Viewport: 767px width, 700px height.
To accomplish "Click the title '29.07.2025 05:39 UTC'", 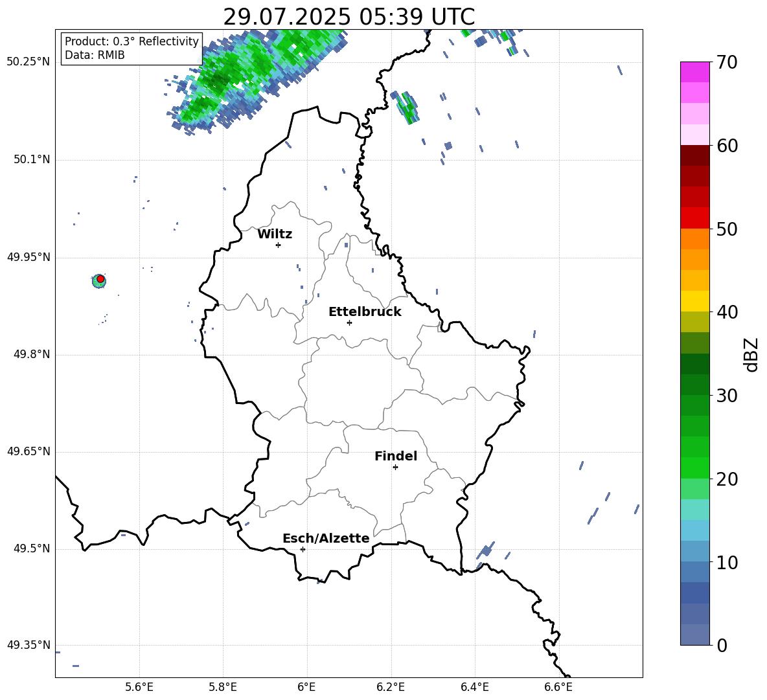I will 349,17.
